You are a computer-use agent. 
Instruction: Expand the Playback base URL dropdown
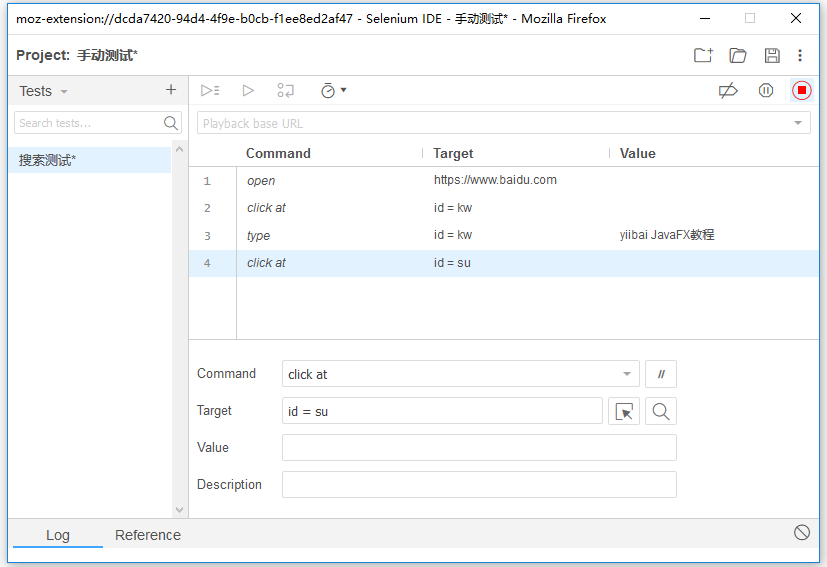[x=798, y=123]
